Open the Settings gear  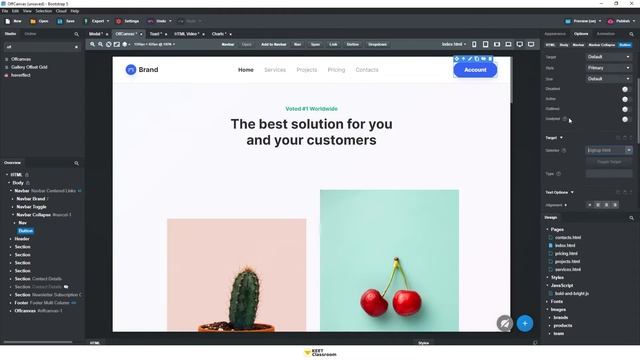tap(118, 21)
